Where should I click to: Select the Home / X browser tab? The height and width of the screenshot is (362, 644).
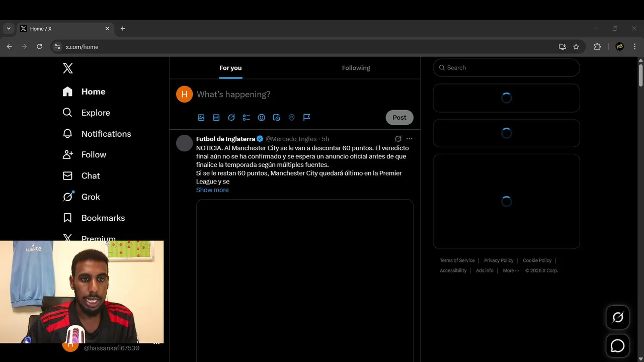point(65,29)
